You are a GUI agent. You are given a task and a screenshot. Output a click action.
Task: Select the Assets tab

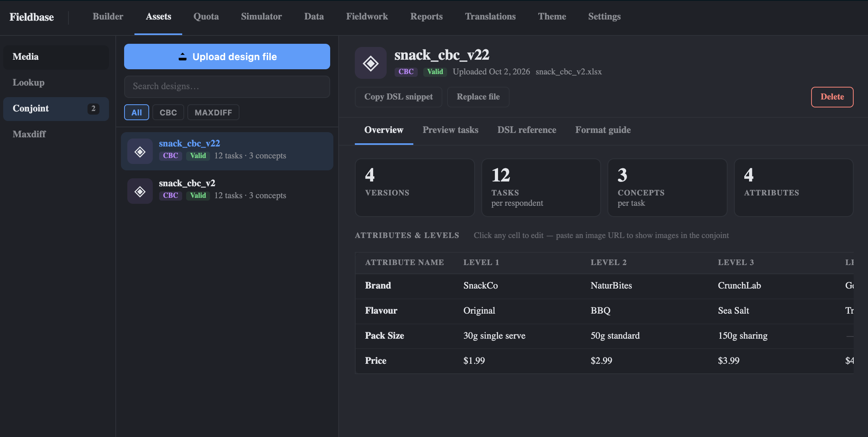coord(158,16)
